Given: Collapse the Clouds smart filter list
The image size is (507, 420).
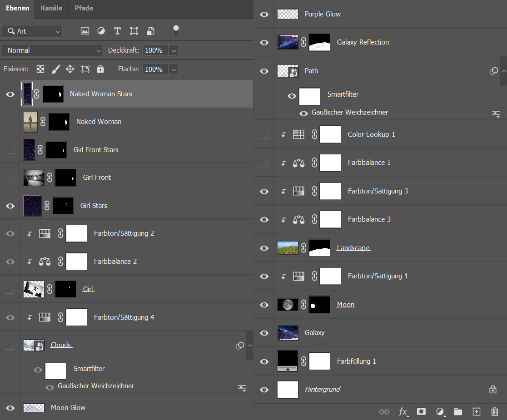Looking at the screenshot, I should pyautogui.click(x=250, y=346).
